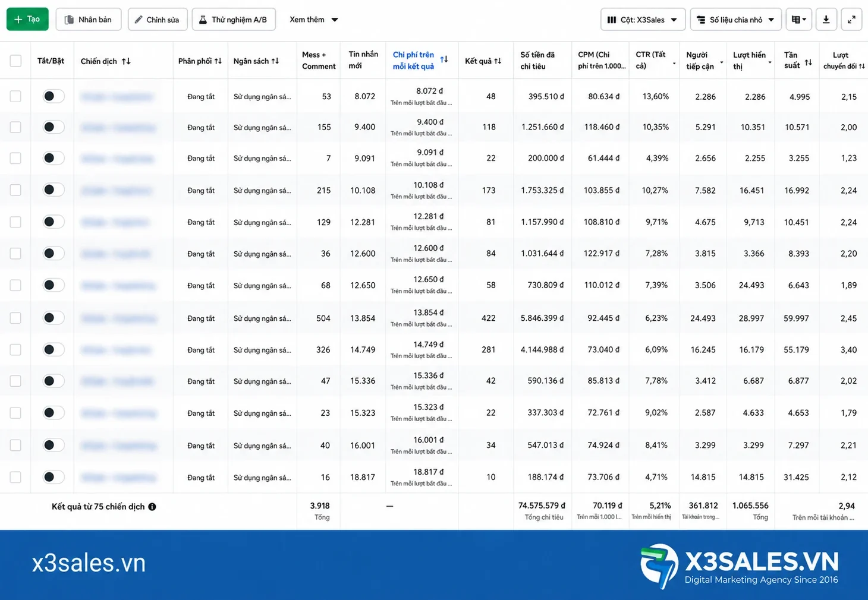Click the total spend 74.575.579 đ

click(x=542, y=506)
